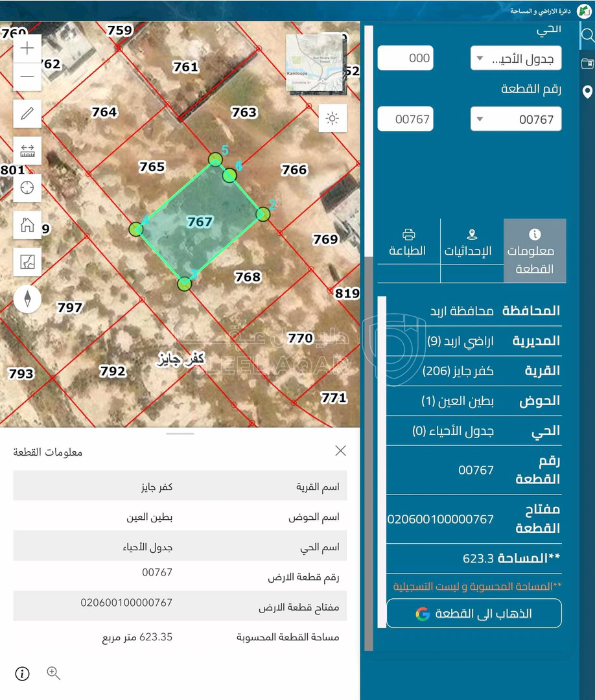Expand the parcel number 00767 dropdown
The image size is (595, 700).
516,119
